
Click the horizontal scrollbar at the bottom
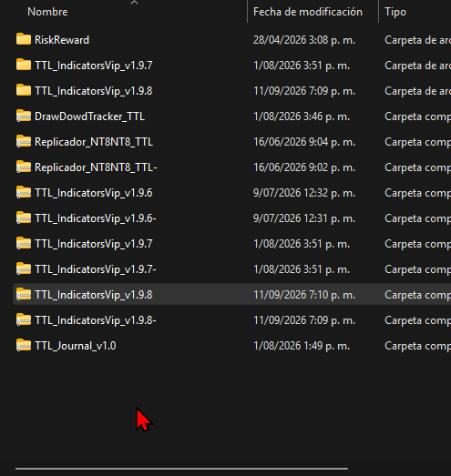(x=181, y=469)
